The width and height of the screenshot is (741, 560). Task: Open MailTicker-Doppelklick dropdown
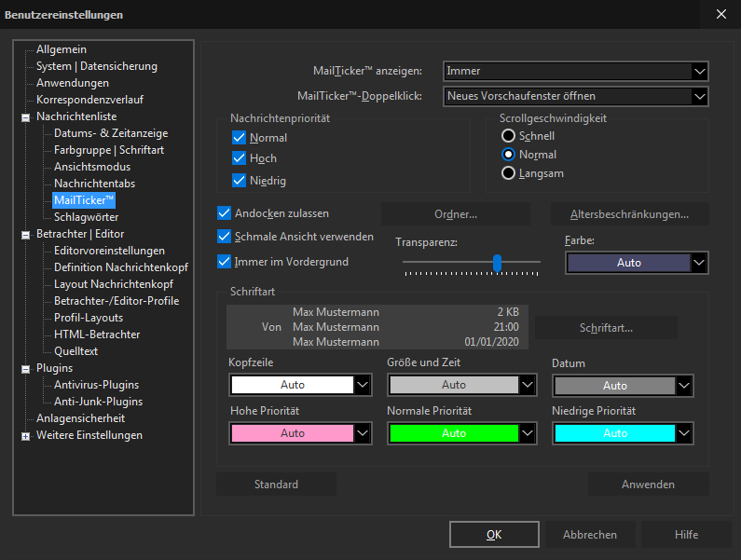(x=576, y=96)
